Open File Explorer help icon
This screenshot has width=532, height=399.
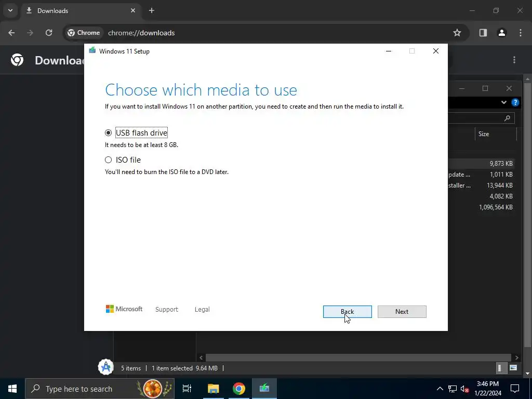tap(515, 102)
